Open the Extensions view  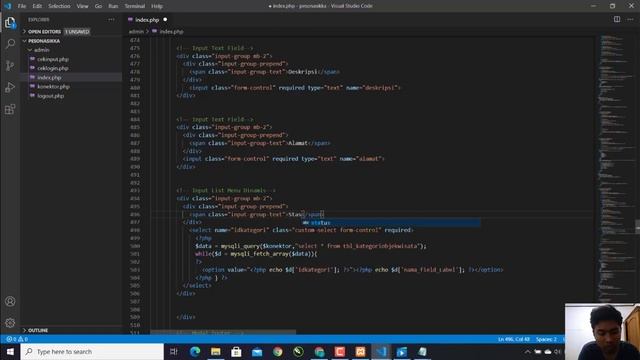click(x=10, y=109)
